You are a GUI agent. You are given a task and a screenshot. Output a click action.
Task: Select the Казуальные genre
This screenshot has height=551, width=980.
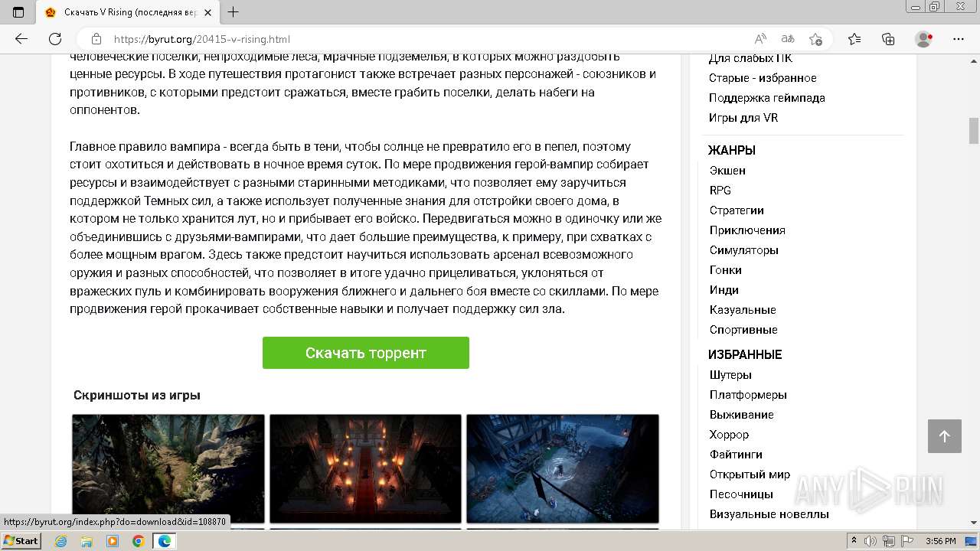click(x=743, y=310)
